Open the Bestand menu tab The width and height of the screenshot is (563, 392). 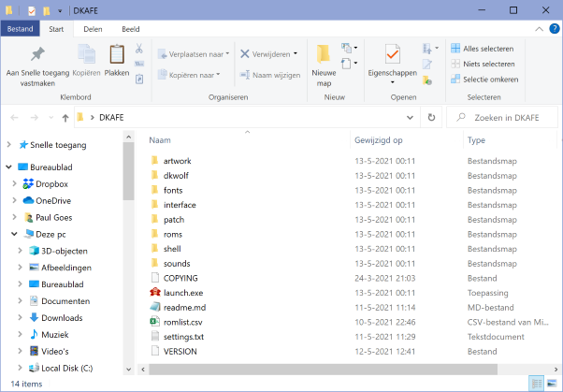click(x=21, y=29)
